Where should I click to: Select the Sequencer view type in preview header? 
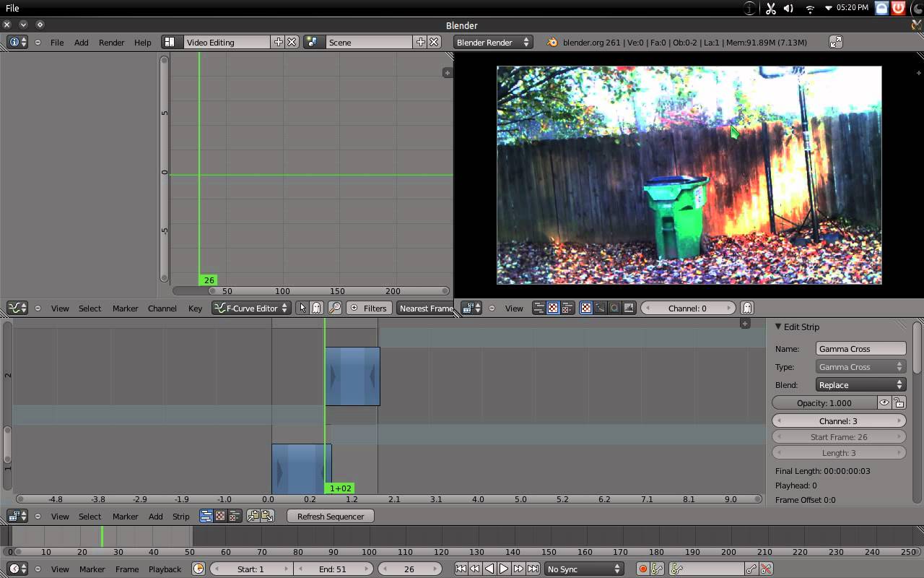coord(539,308)
